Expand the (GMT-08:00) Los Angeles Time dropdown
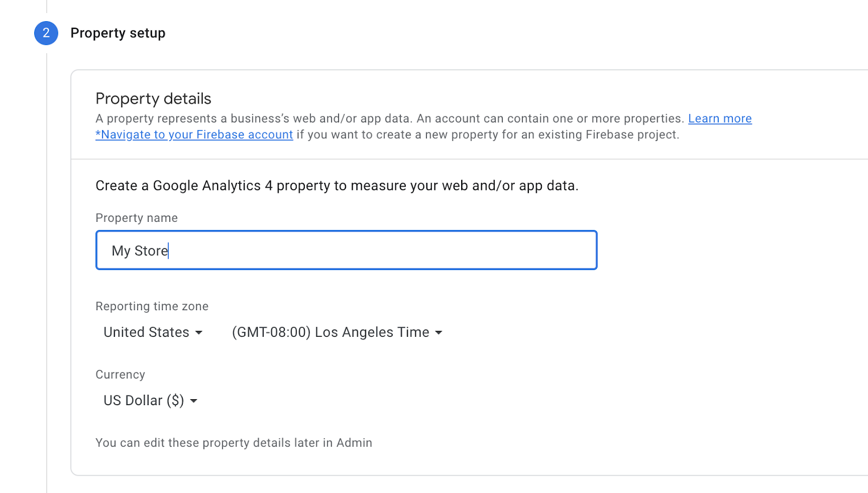This screenshot has width=868, height=493. click(x=330, y=332)
